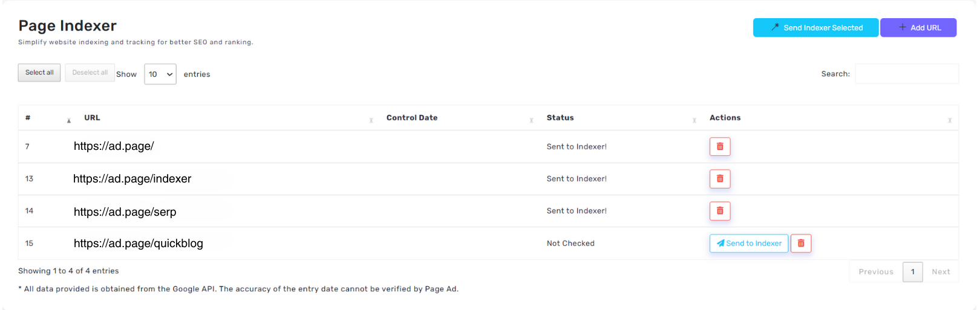Viewport: 980px width, 310px height.
Task: Go to Previous page in pagination
Action: point(876,272)
